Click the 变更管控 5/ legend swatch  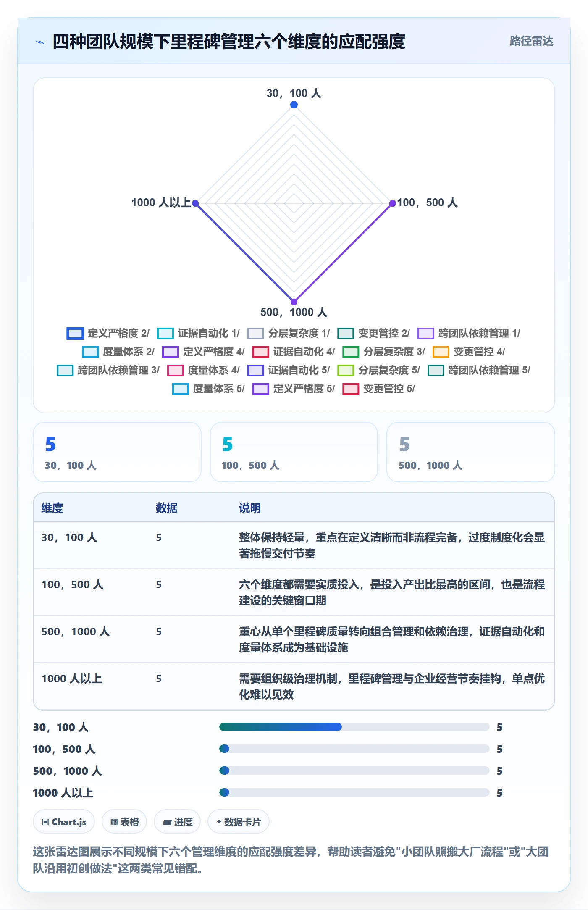(x=351, y=389)
